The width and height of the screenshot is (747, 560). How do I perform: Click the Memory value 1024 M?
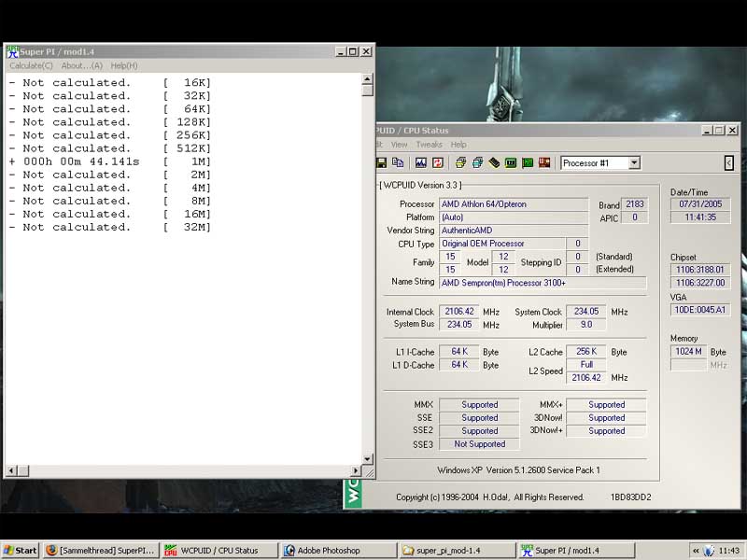[x=688, y=352]
